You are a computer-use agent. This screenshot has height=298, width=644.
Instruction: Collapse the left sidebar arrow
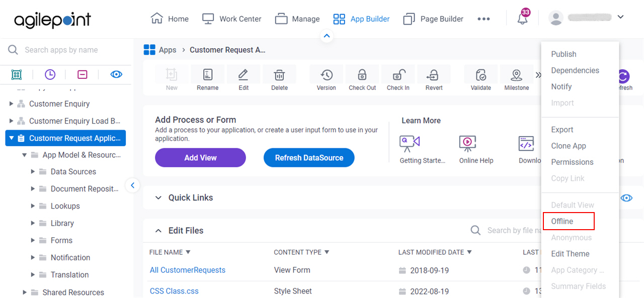tap(132, 185)
